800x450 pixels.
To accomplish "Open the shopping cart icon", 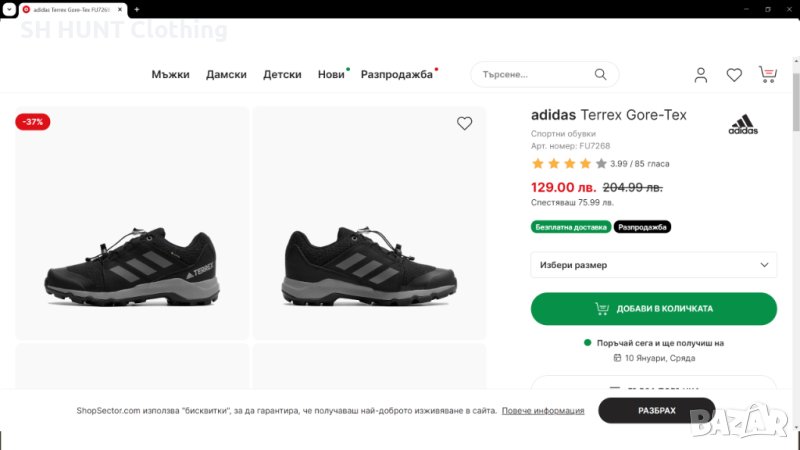I will tap(767, 74).
